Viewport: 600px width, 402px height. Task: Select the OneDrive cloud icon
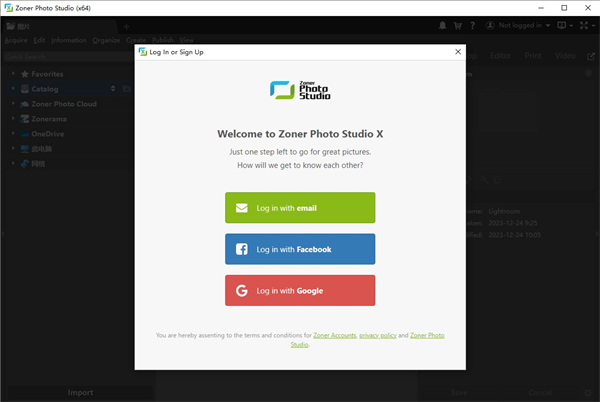coord(24,134)
